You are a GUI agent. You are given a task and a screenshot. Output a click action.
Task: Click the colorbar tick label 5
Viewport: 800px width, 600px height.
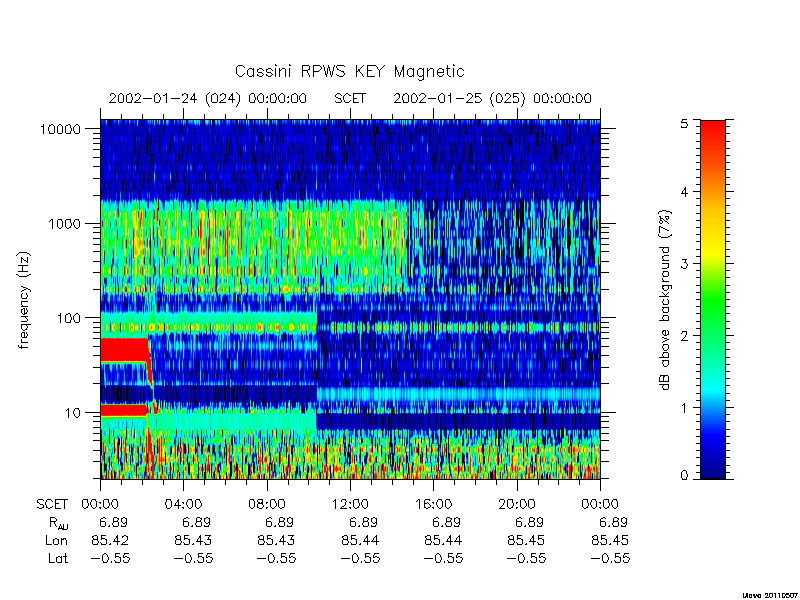684,123
